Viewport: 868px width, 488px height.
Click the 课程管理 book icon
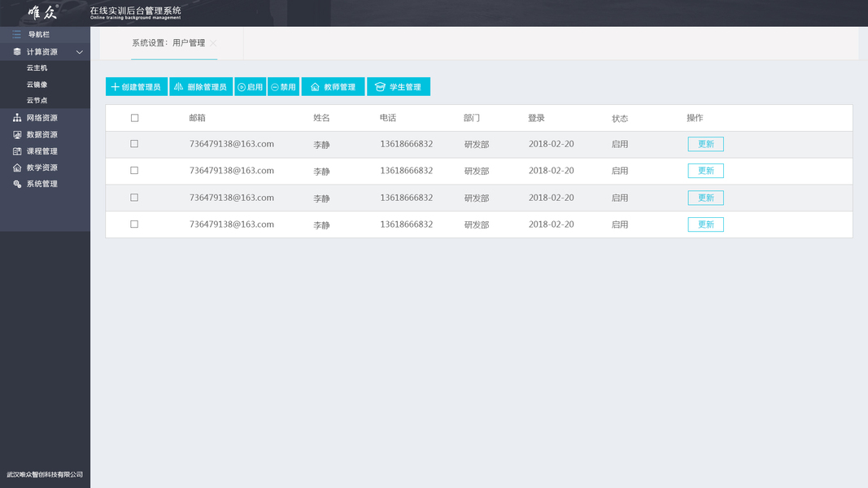click(17, 151)
